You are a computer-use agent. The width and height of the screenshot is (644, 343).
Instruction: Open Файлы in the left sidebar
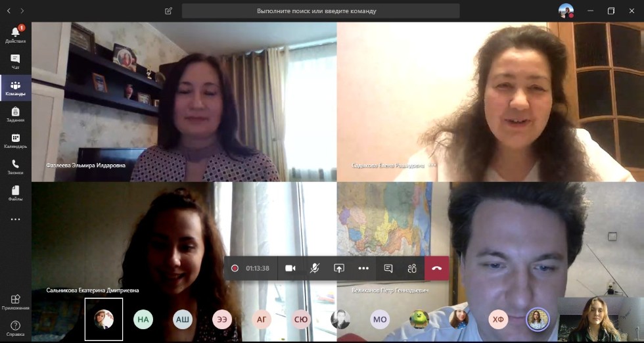coord(15,193)
